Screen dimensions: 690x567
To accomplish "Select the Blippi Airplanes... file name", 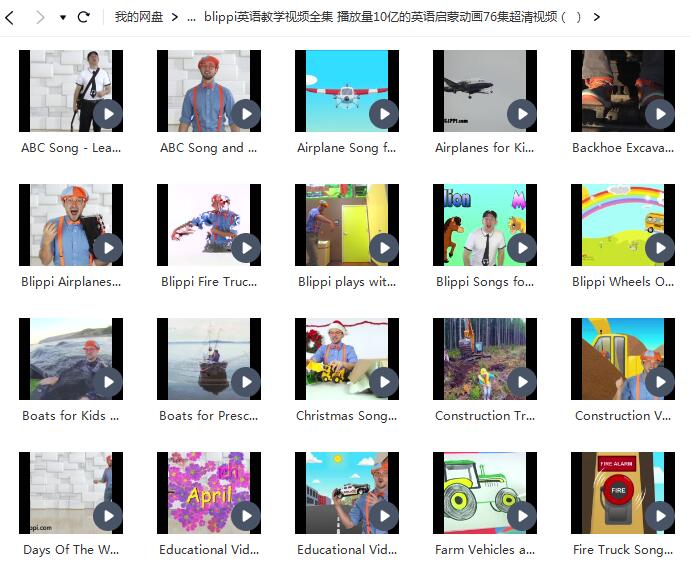I will 71,282.
